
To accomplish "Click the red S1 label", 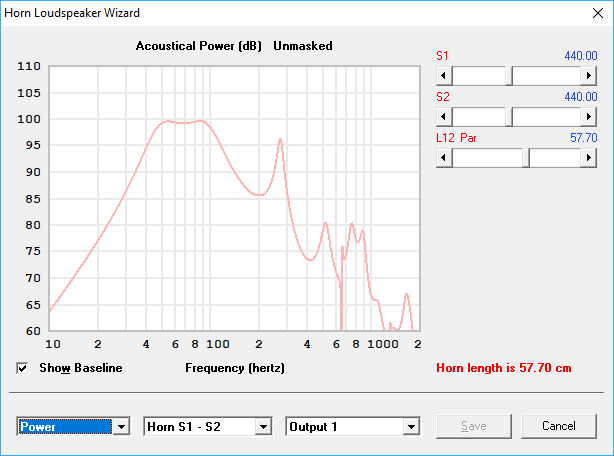I will pyautogui.click(x=442, y=56).
